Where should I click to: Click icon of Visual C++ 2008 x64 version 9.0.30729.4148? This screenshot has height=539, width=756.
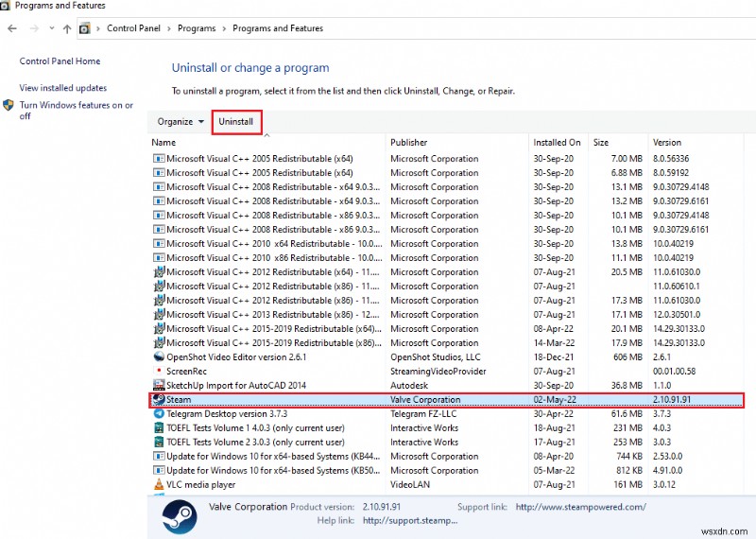[159, 186]
